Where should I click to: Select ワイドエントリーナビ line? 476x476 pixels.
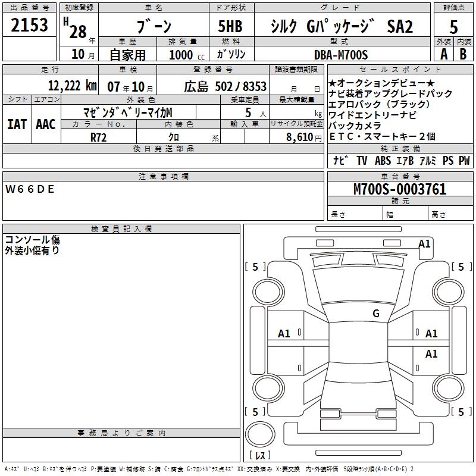(372, 115)
